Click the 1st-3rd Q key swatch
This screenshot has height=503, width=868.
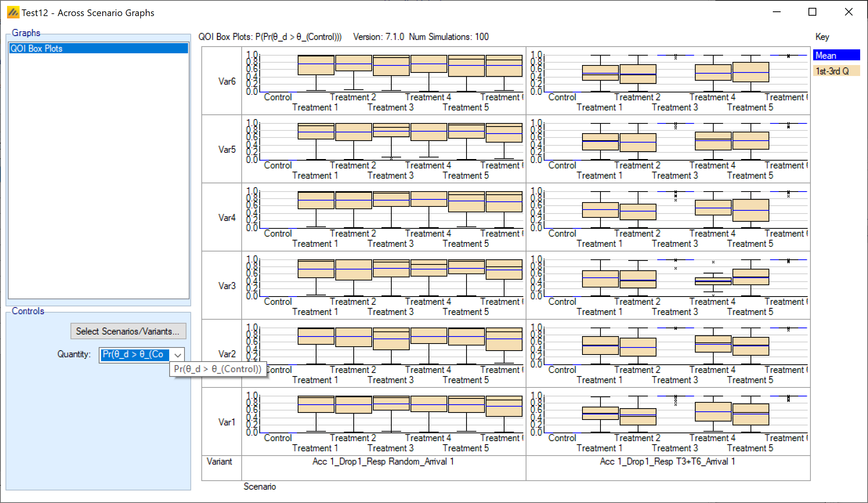pos(836,71)
